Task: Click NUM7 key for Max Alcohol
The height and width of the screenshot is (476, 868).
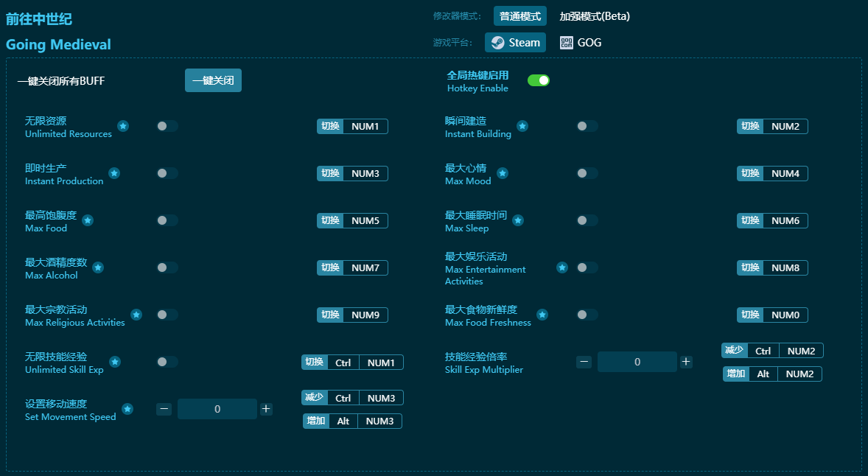Action: [x=365, y=267]
